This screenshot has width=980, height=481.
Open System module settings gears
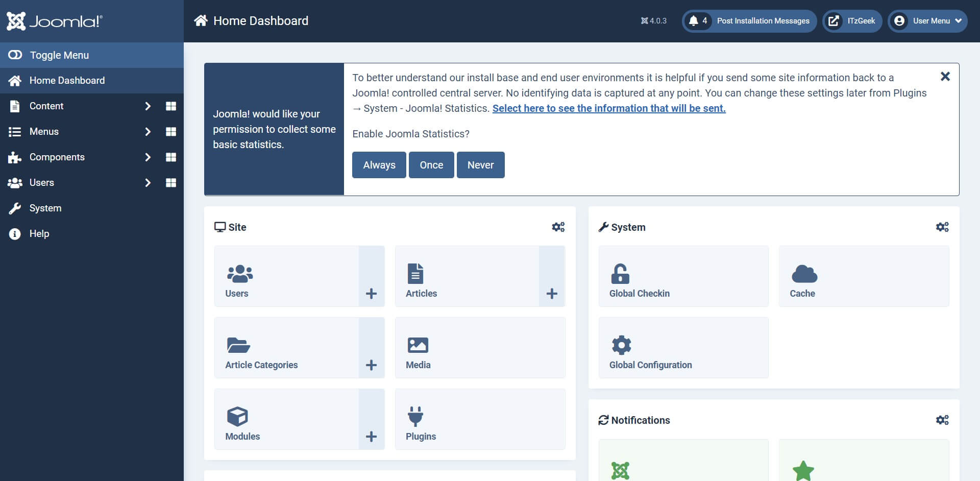[x=942, y=227]
